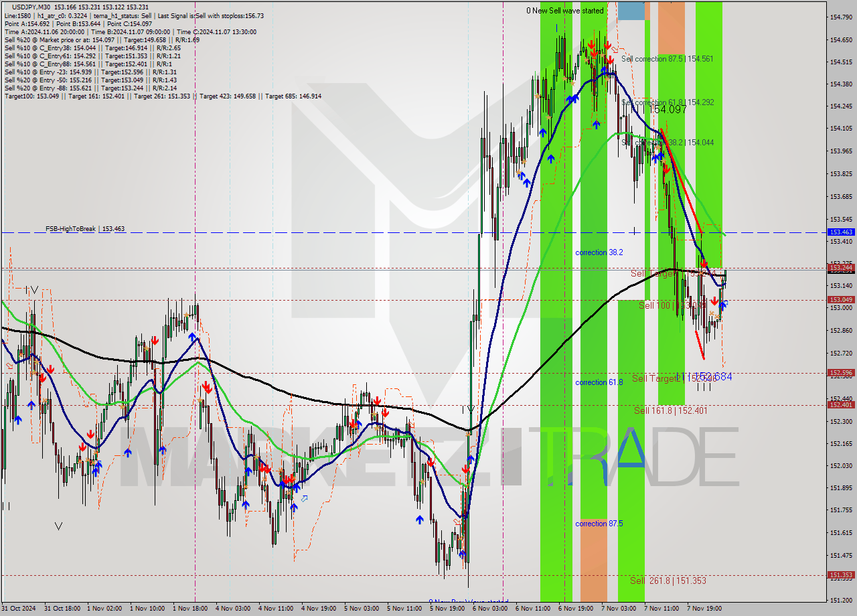This screenshot has width=857, height=616.
Task: Click the 151.200 price axis label
Action: coord(841,600)
